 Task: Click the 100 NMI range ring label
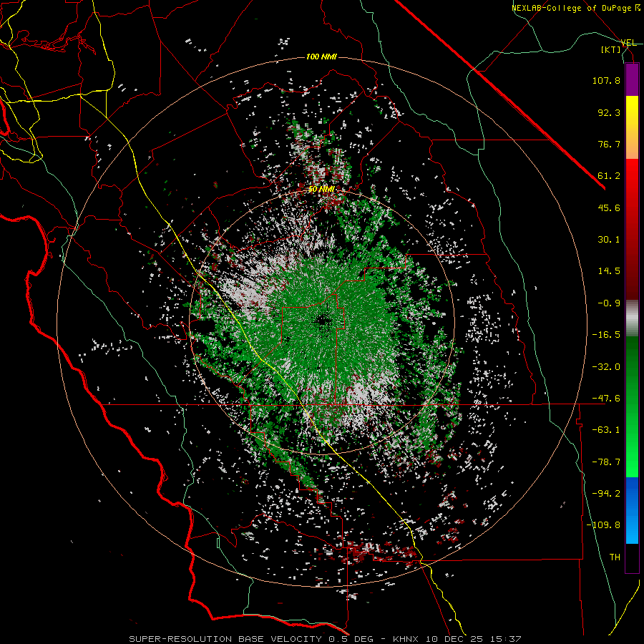click(321, 57)
